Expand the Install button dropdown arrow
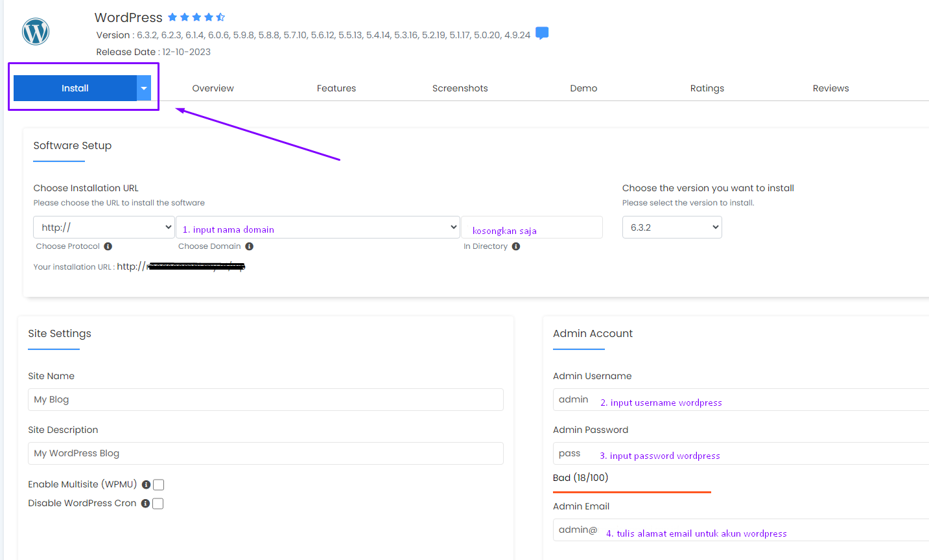 coord(144,88)
